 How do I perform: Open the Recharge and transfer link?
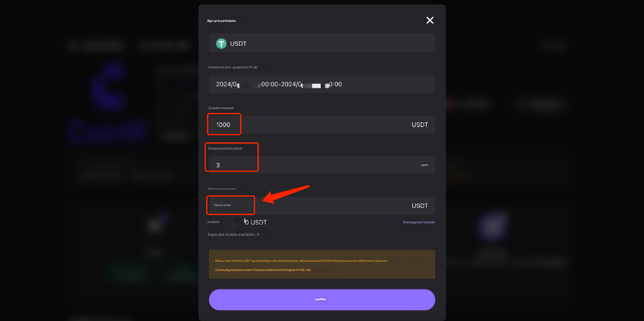click(x=419, y=222)
